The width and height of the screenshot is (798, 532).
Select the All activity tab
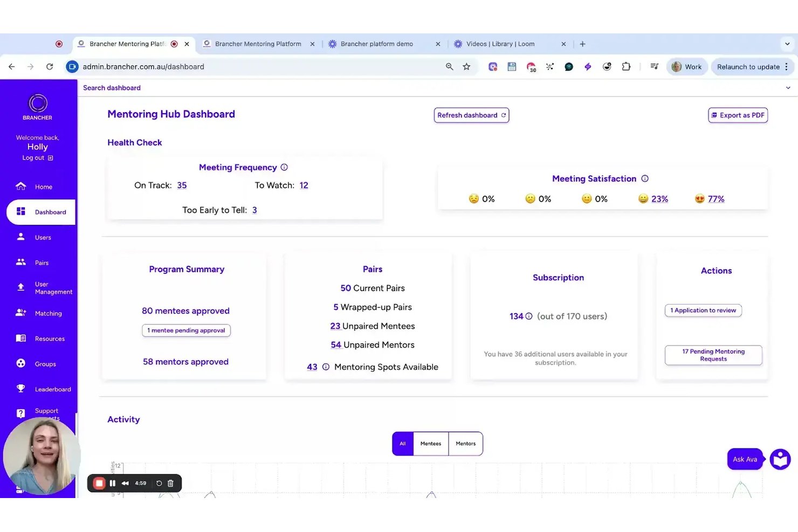click(x=403, y=444)
